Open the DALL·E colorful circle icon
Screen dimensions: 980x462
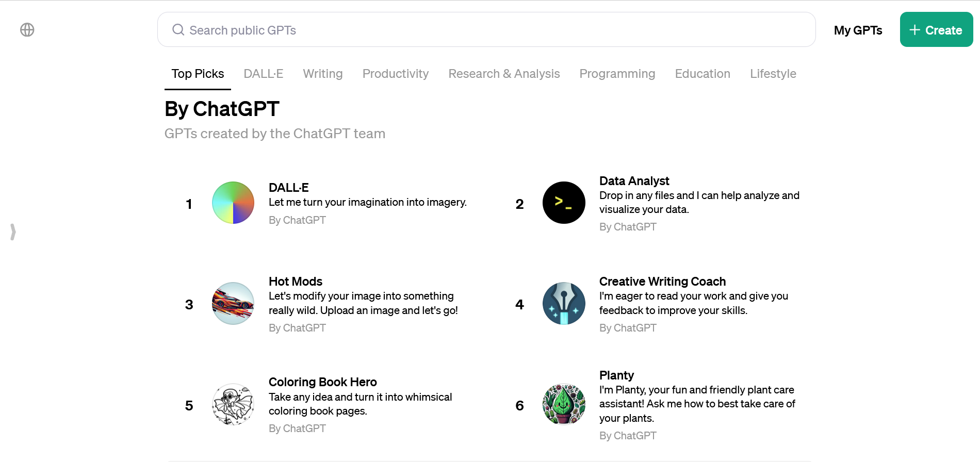pos(233,203)
